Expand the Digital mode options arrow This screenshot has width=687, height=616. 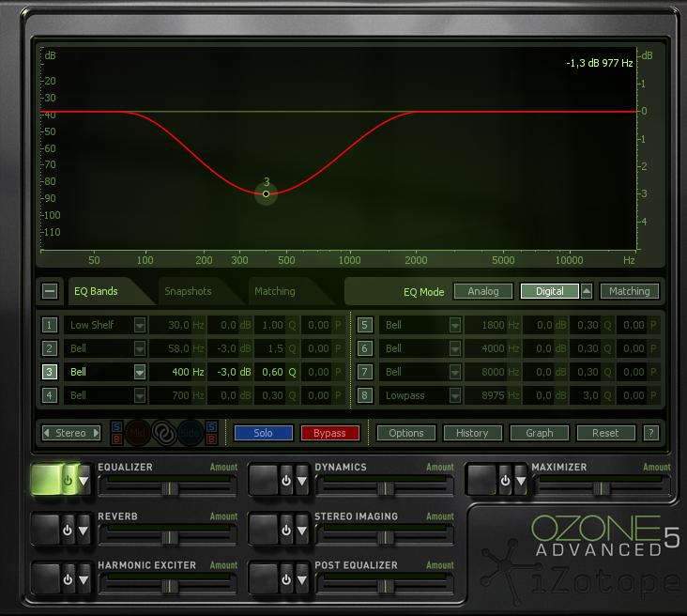pos(587,291)
